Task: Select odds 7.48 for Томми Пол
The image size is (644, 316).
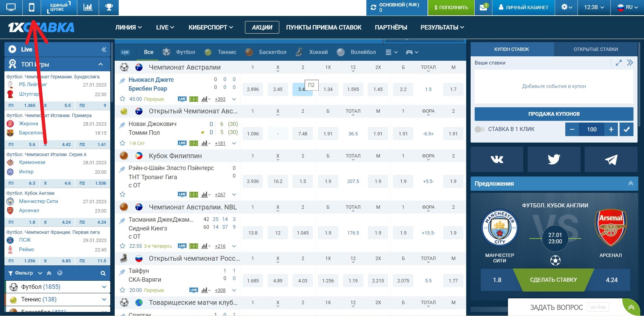Action: [303, 134]
